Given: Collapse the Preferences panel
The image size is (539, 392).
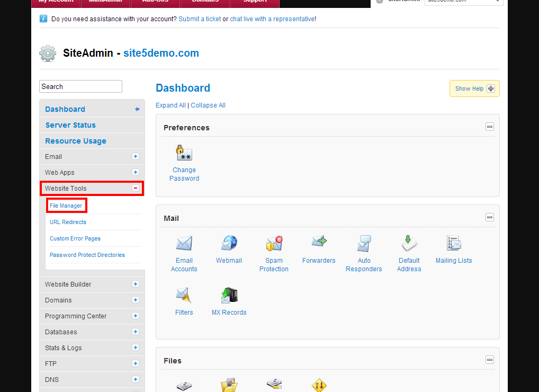Looking at the screenshot, I should coord(490,127).
